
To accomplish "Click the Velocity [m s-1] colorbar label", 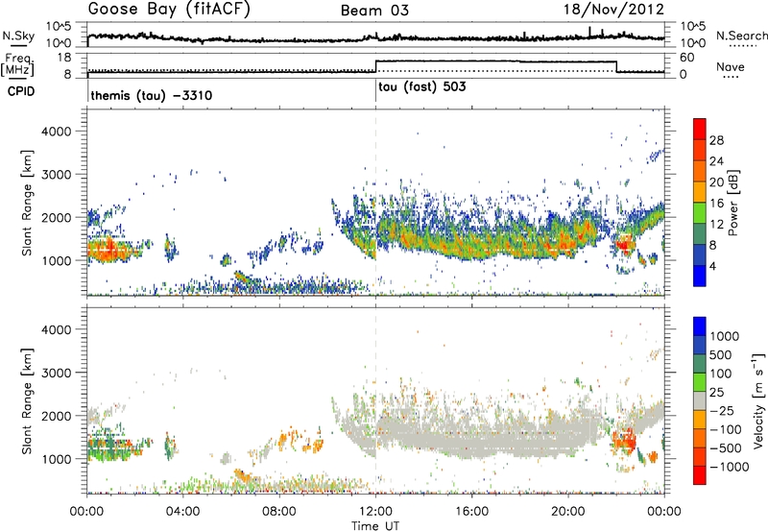I will pyautogui.click(x=758, y=400).
